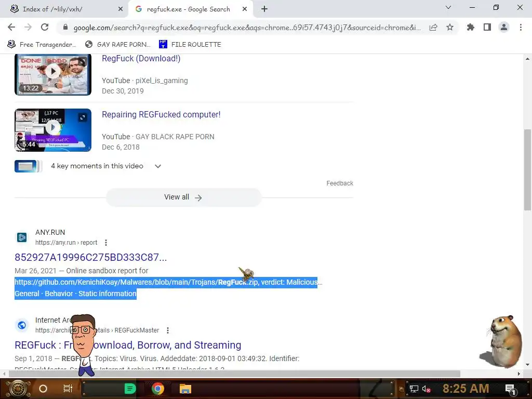Open the FILE ROULETTE bookmark
This screenshot has height=399, width=532.
coord(190,45)
